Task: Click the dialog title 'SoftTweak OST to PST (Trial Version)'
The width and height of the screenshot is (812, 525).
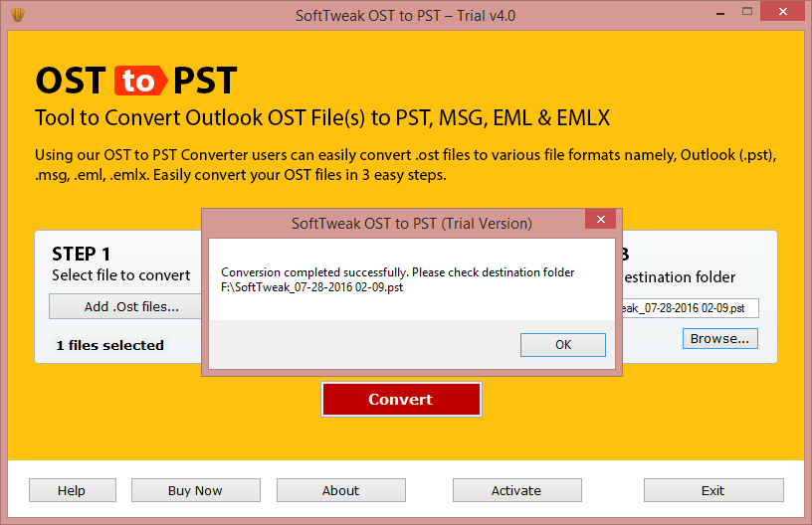Action: click(412, 224)
